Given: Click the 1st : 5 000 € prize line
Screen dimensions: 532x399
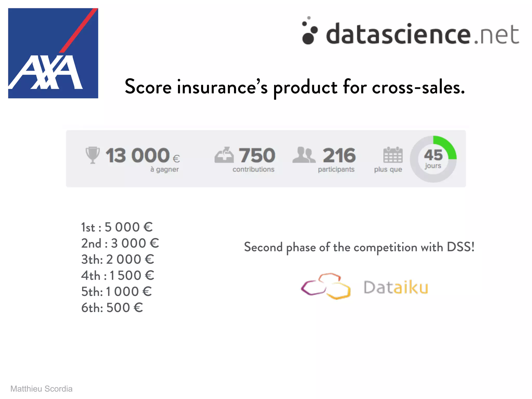Looking at the screenshot, I should click(117, 227).
